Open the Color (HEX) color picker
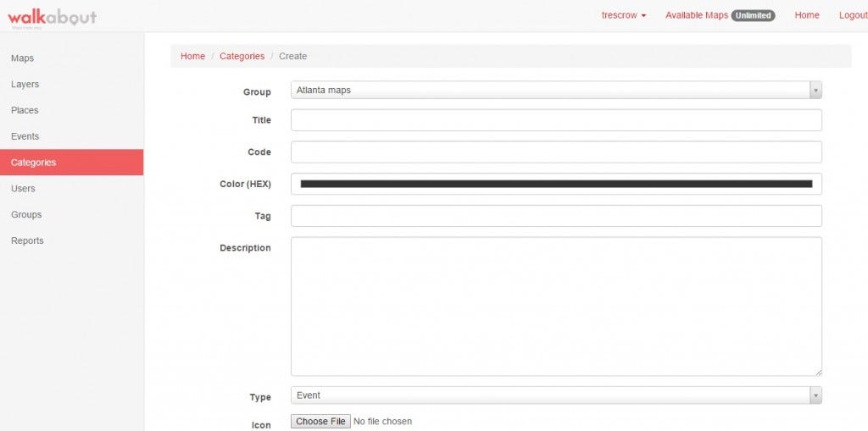Screen dimensions: 868x431 556,184
